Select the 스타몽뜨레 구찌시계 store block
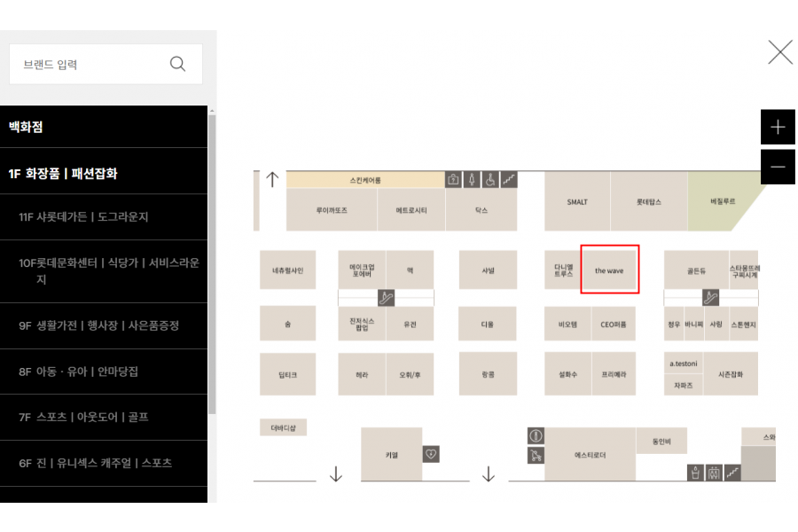 pos(745,270)
